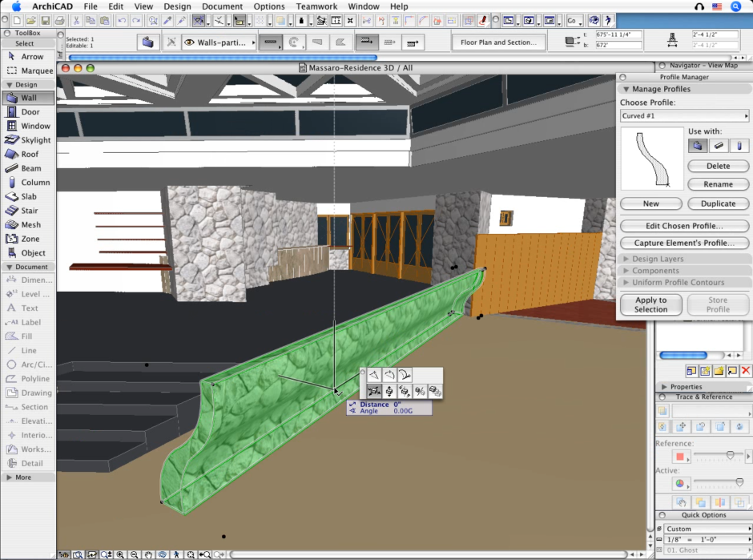Select the Door tool

(x=28, y=112)
